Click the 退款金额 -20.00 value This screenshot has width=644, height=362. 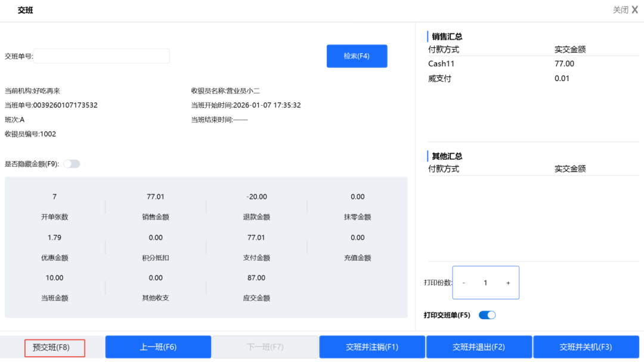[x=256, y=197]
